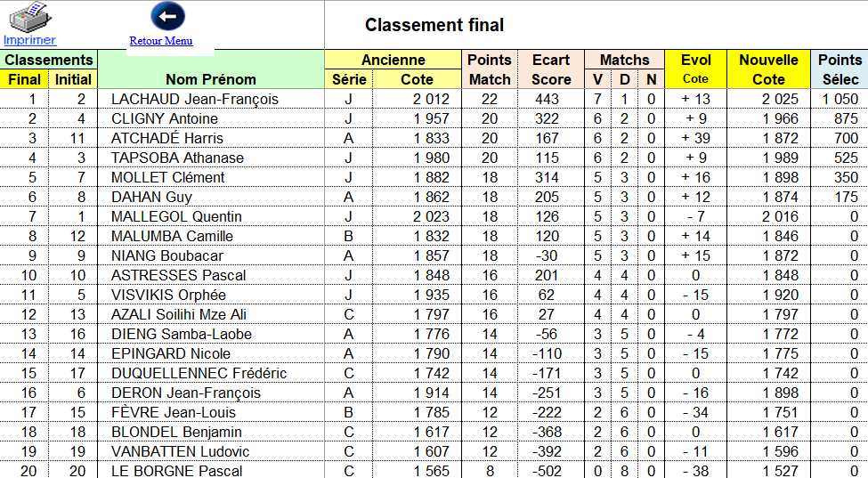Click the Points Match header
The height and width of the screenshot is (478, 868).
(x=490, y=69)
